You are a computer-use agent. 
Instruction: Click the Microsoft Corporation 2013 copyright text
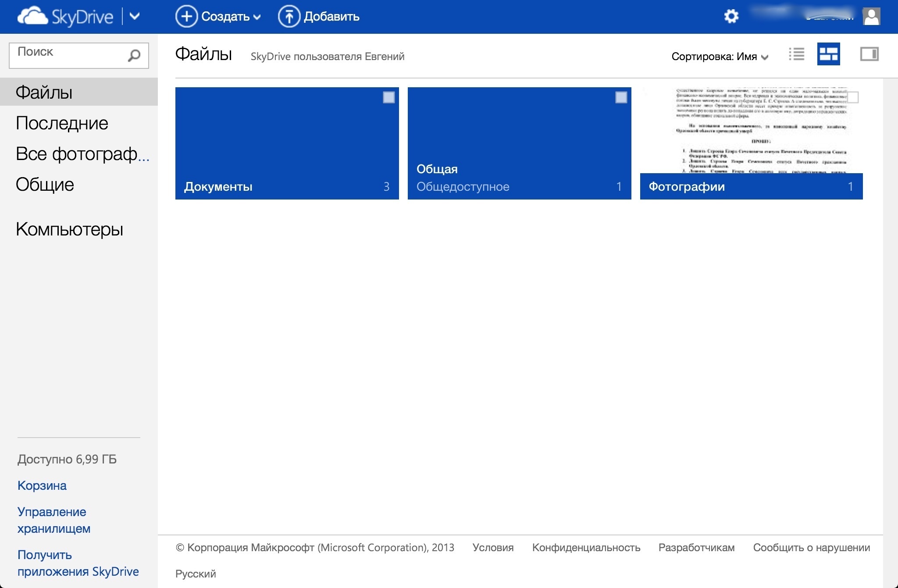coord(315,548)
